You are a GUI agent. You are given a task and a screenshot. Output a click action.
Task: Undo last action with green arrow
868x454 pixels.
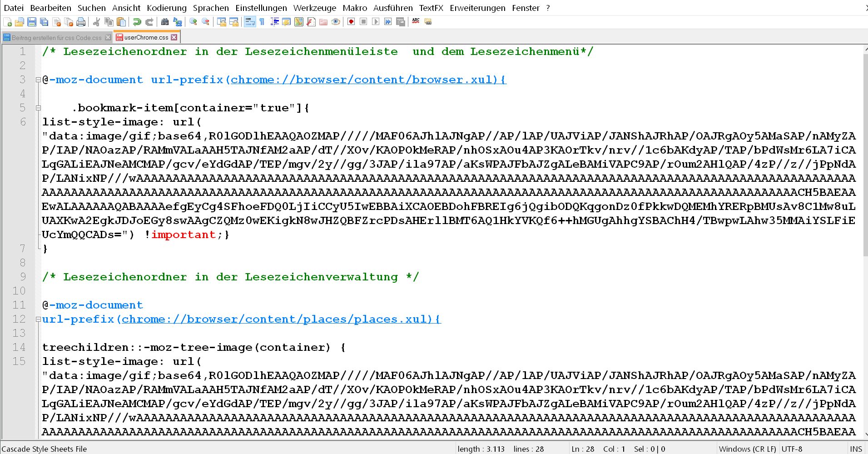137,22
